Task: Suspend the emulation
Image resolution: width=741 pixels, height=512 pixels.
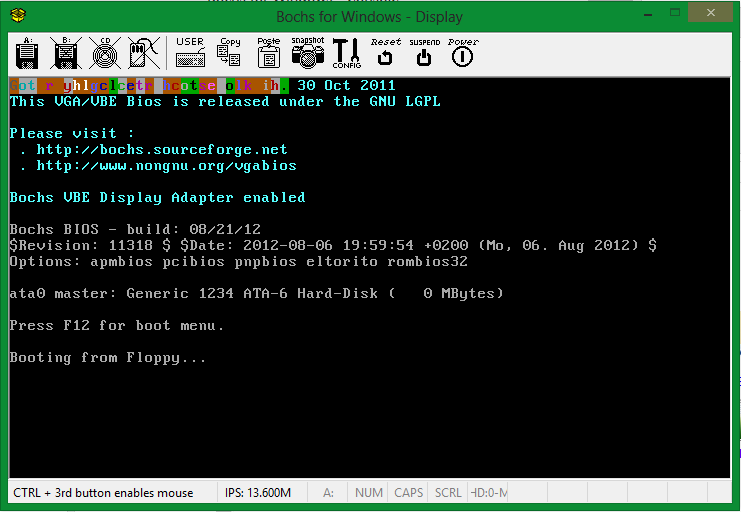Action: [x=424, y=53]
